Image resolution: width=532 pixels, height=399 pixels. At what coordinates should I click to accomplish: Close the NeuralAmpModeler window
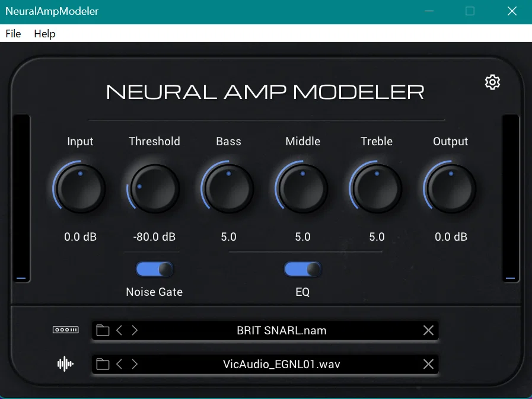[512, 11]
